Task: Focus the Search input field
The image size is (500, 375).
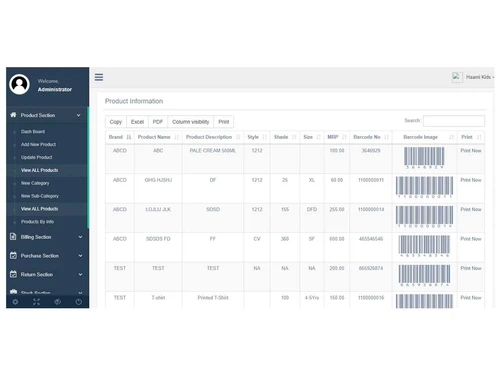Action: coord(454,121)
